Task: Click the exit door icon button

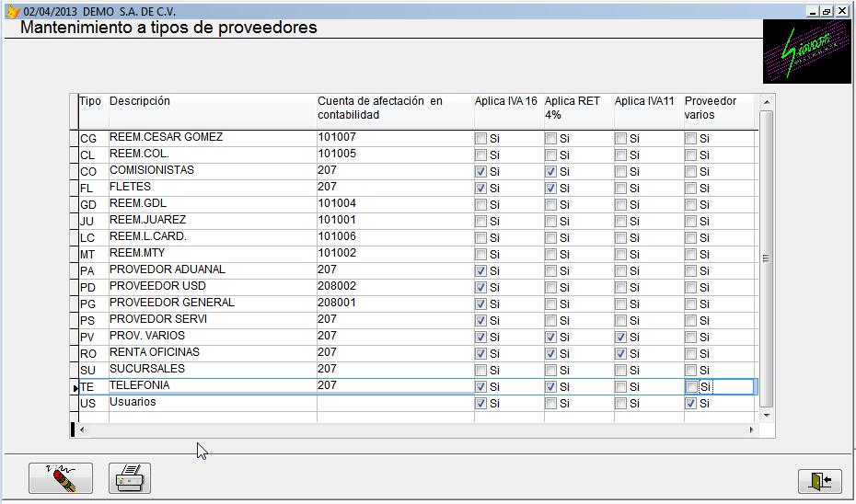Action: tap(819, 481)
